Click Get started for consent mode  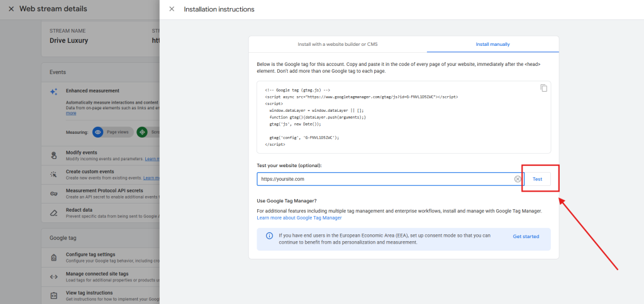(526, 236)
